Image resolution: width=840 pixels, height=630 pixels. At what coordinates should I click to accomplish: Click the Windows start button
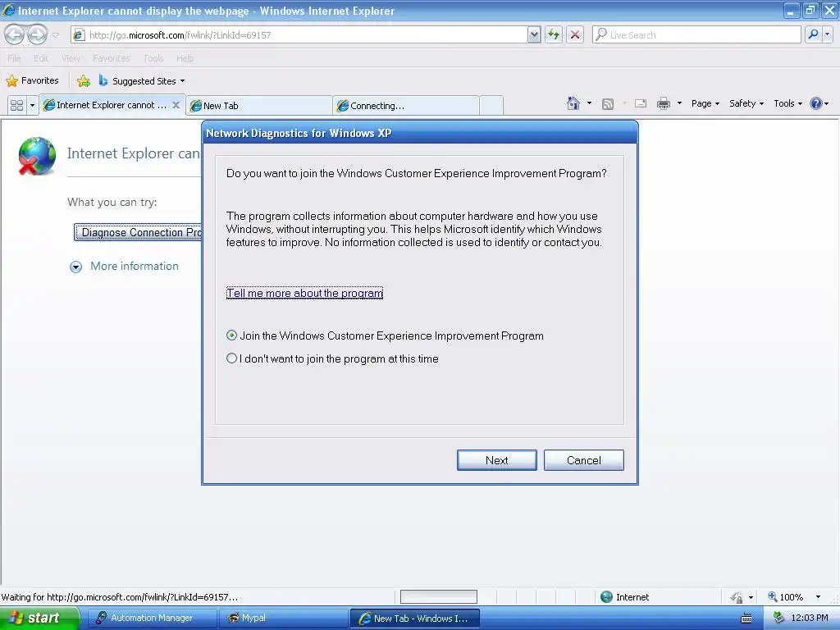click(39, 619)
